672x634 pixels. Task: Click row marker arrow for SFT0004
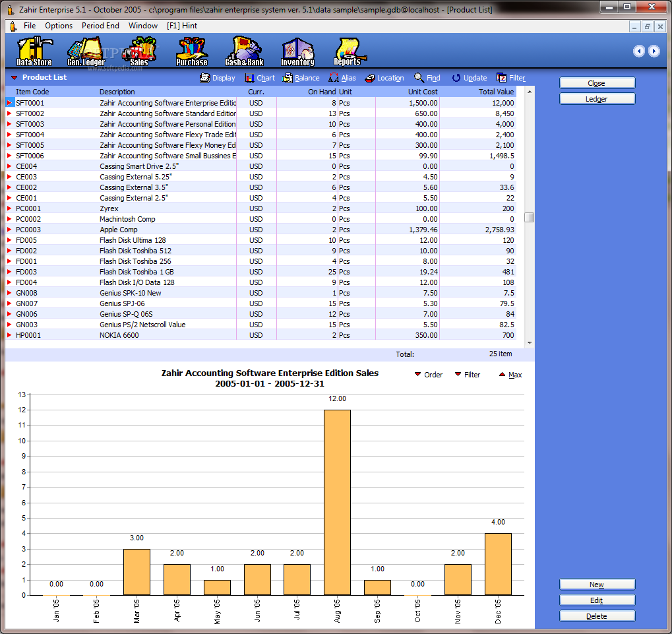[9, 135]
